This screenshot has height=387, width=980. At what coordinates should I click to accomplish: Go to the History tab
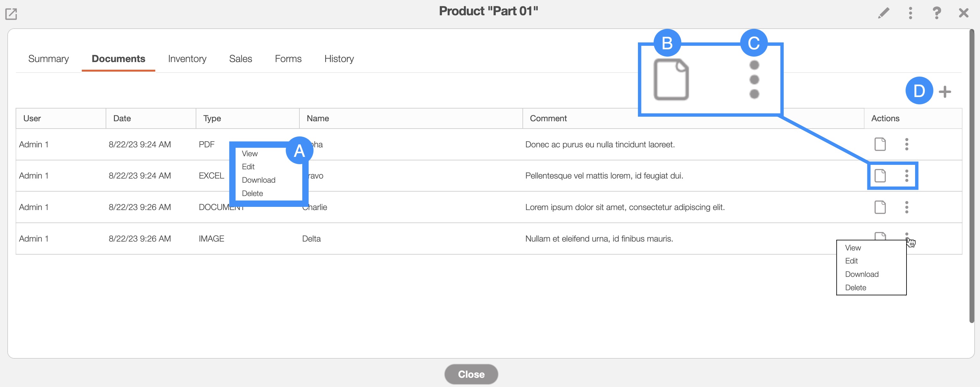[339, 59]
